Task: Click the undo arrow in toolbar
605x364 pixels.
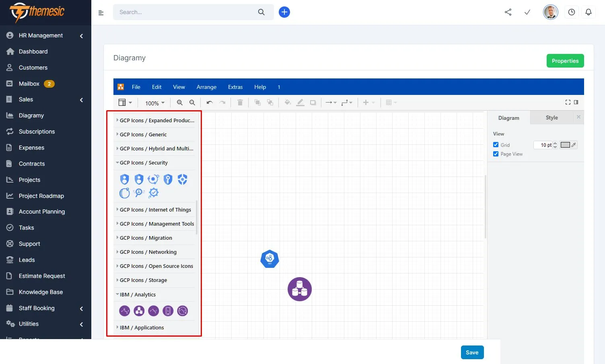Action: 210,103
